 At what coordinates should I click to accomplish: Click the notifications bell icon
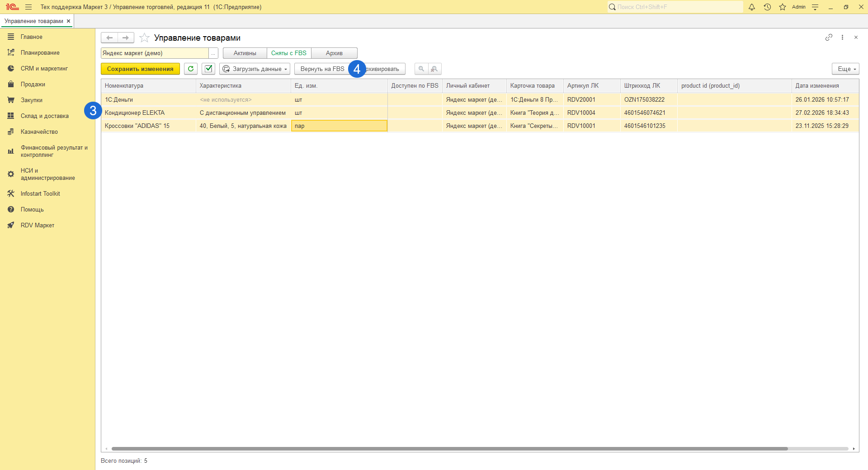[x=752, y=7]
